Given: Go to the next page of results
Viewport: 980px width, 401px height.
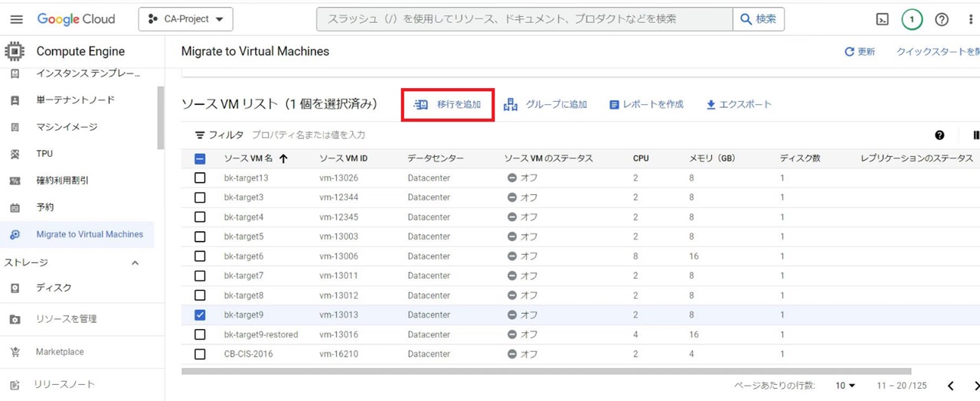Looking at the screenshot, I should (x=975, y=386).
